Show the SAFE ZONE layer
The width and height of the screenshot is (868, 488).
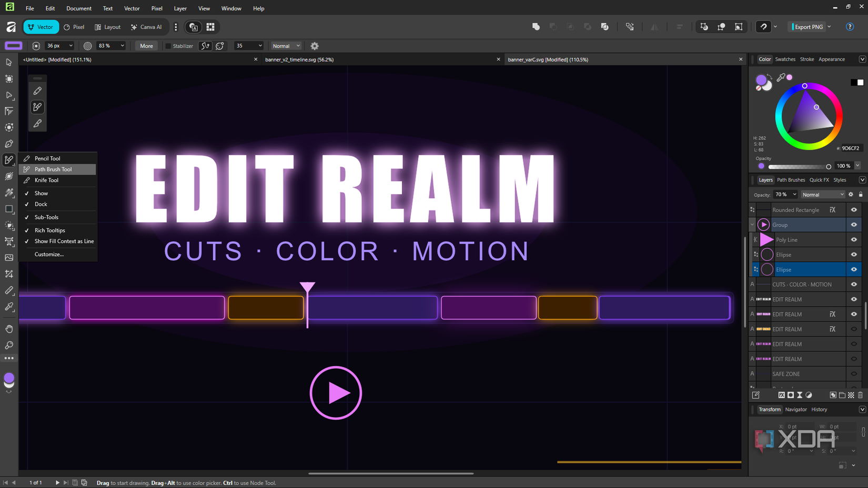click(x=854, y=374)
